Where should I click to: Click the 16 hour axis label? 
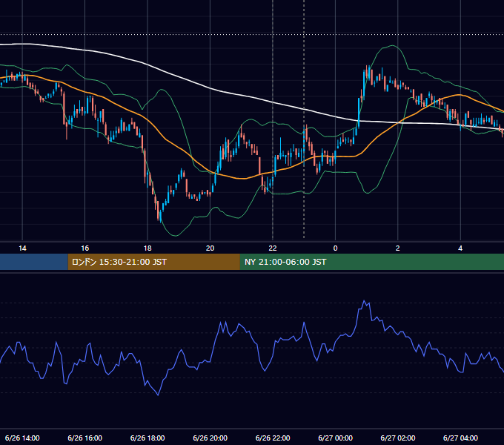click(84, 248)
